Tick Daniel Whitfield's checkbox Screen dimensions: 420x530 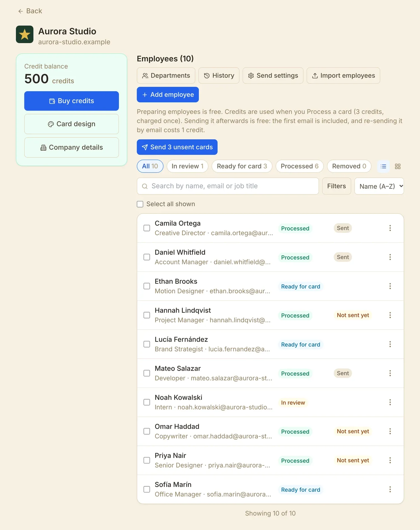pyautogui.click(x=147, y=257)
